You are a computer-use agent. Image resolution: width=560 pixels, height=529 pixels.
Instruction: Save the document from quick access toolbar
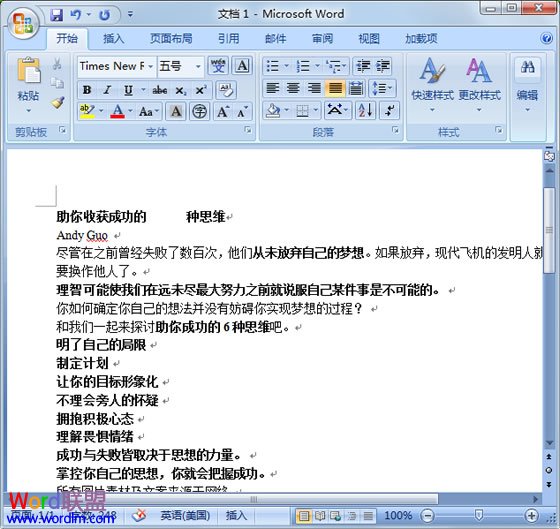pyautogui.click(x=56, y=15)
